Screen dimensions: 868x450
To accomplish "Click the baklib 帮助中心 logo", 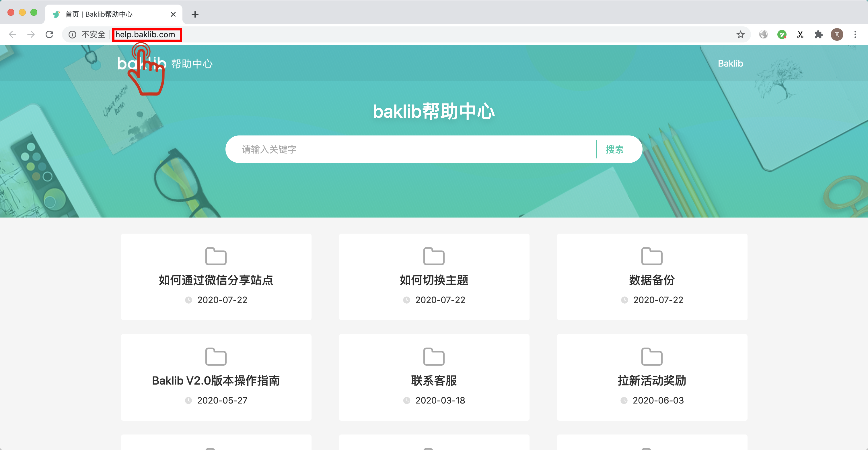I will pos(165,63).
